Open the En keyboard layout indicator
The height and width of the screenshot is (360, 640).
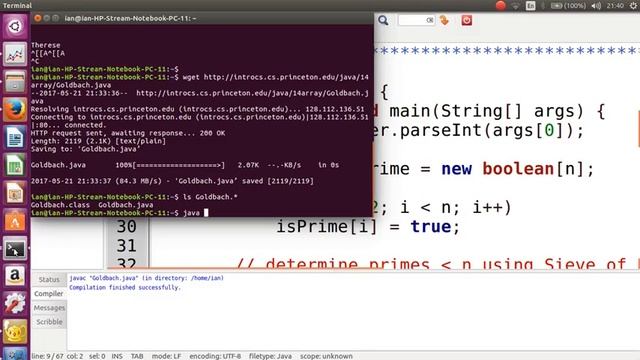tap(530, 6)
